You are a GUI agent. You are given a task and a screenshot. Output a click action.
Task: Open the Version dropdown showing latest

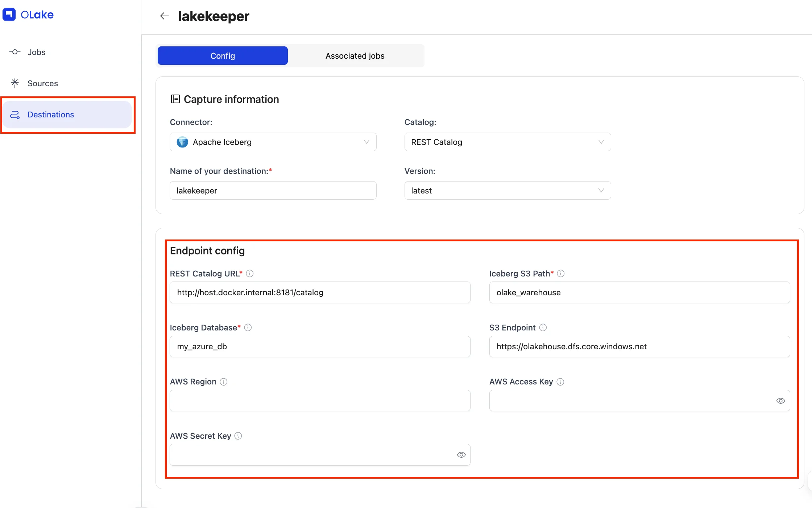click(507, 191)
